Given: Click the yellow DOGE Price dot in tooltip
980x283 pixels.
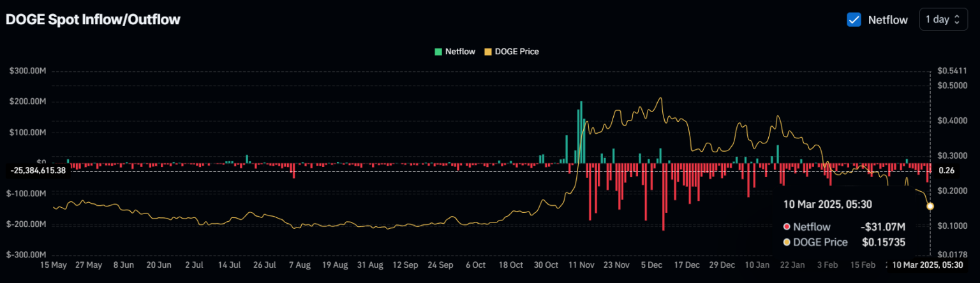Looking at the screenshot, I should click(786, 242).
